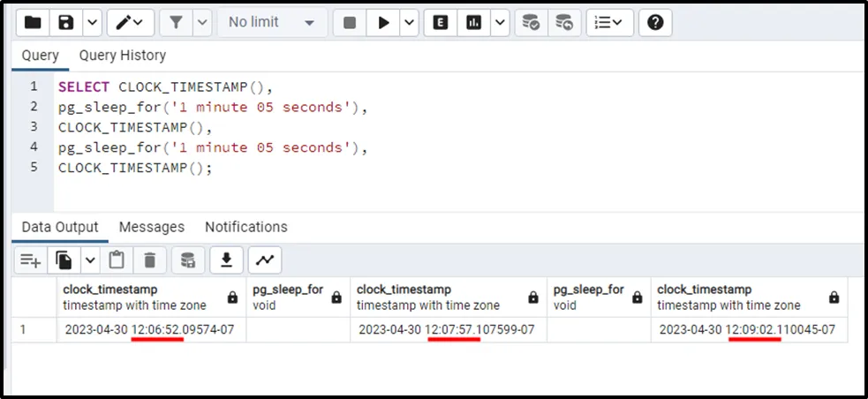Open the Graph Visualiser line chart icon

coord(264,260)
